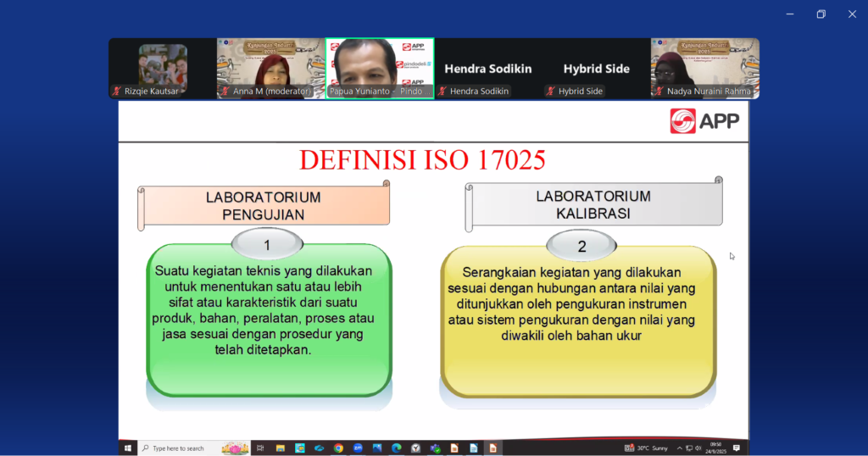The image size is (868, 456).
Task: Click Rizqie Kautsar's participant video tile
Action: 163,68
